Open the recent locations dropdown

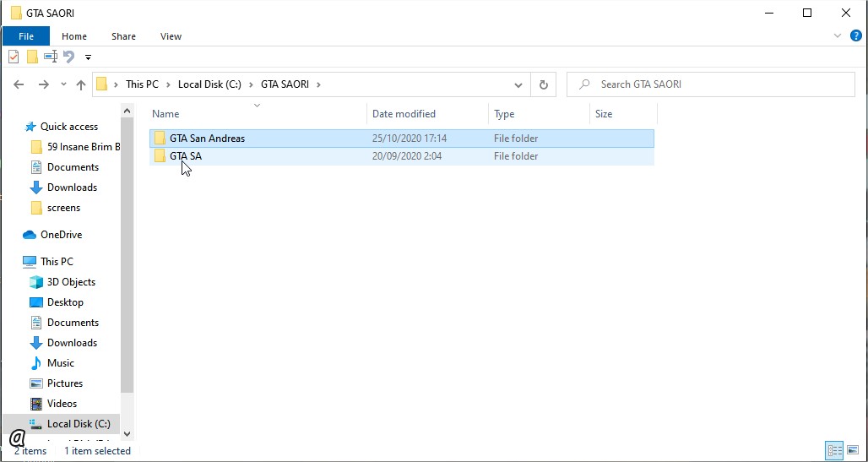pyautogui.click(x=63, y=84)
